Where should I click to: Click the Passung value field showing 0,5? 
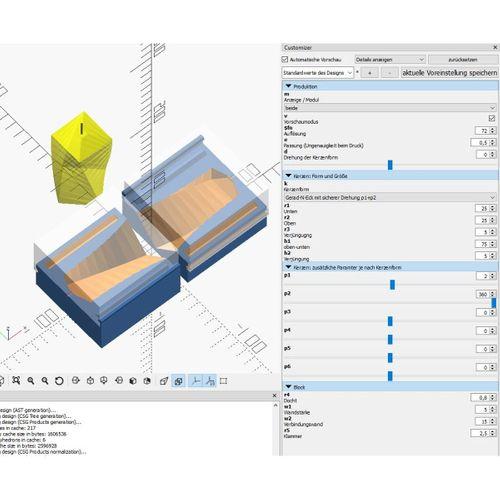coord(483,143)
